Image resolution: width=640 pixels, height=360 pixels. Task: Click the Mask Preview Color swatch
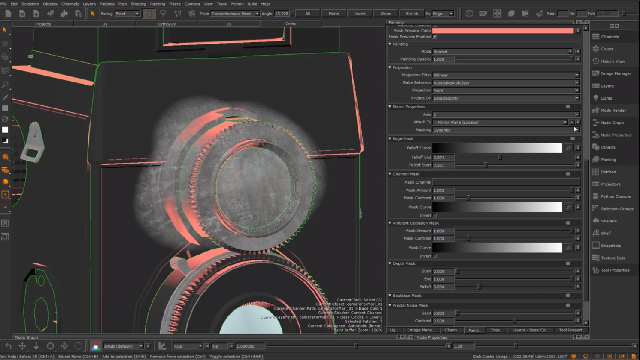[503, 31]
